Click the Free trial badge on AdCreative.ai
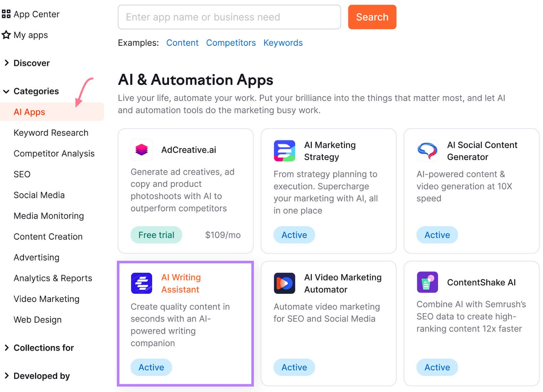The height and width of the screenshot is (392, 543). (156, 235)
